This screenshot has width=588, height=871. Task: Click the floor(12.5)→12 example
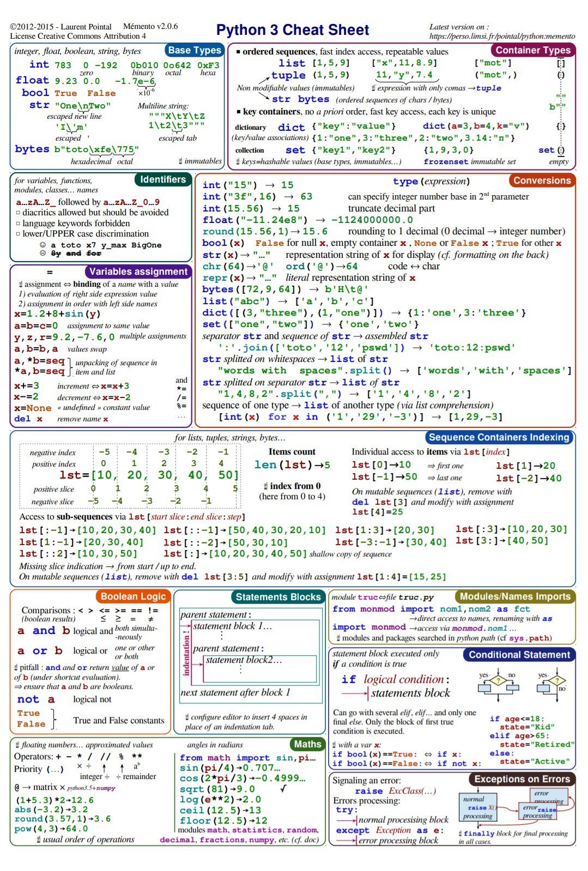coord(223,820)
